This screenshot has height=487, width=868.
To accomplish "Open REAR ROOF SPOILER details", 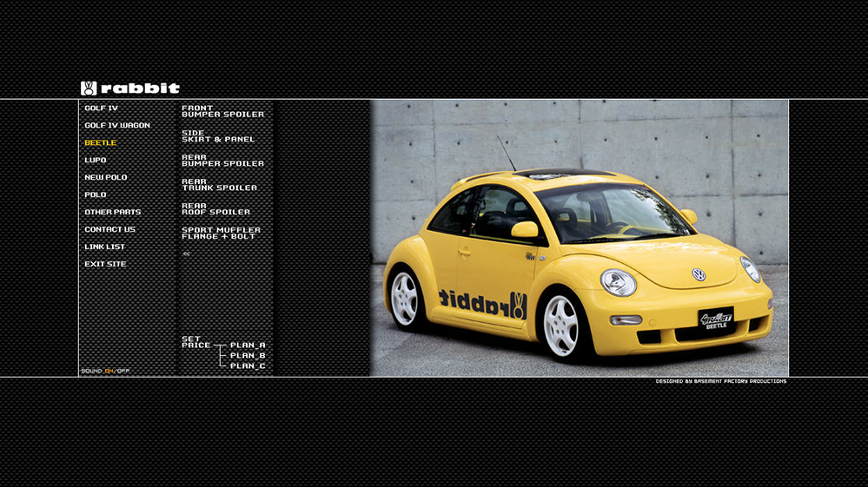I will click(215, 209).
